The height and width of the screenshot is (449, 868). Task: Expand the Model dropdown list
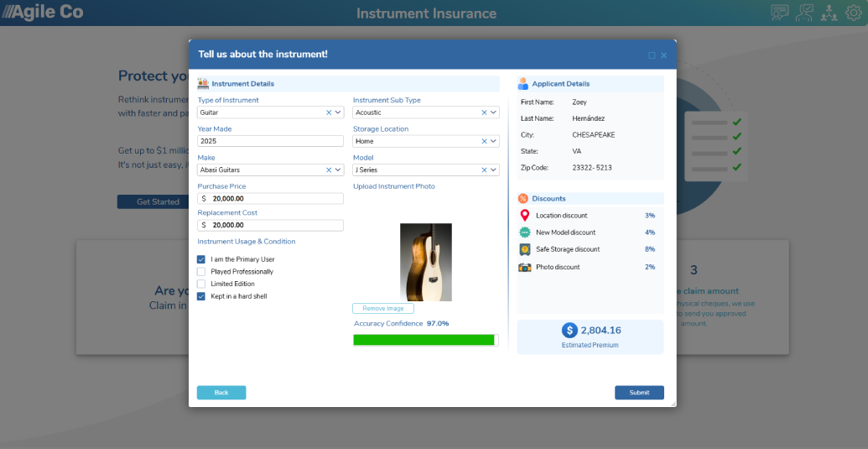click(493, 170)
